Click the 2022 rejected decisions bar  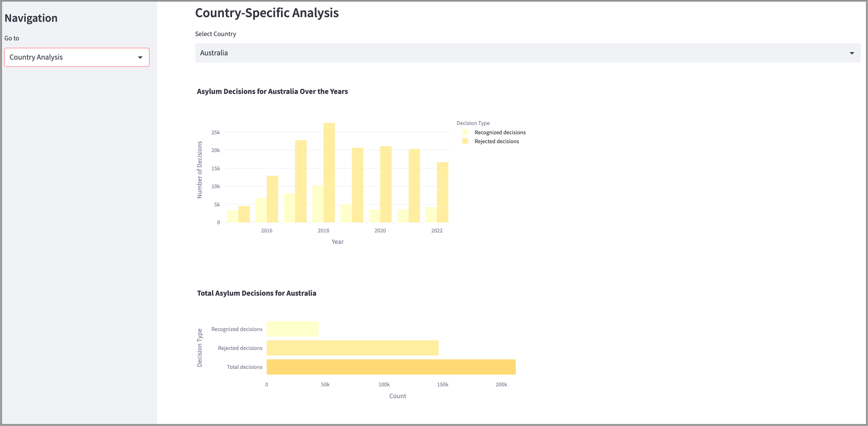coord(442,192)
